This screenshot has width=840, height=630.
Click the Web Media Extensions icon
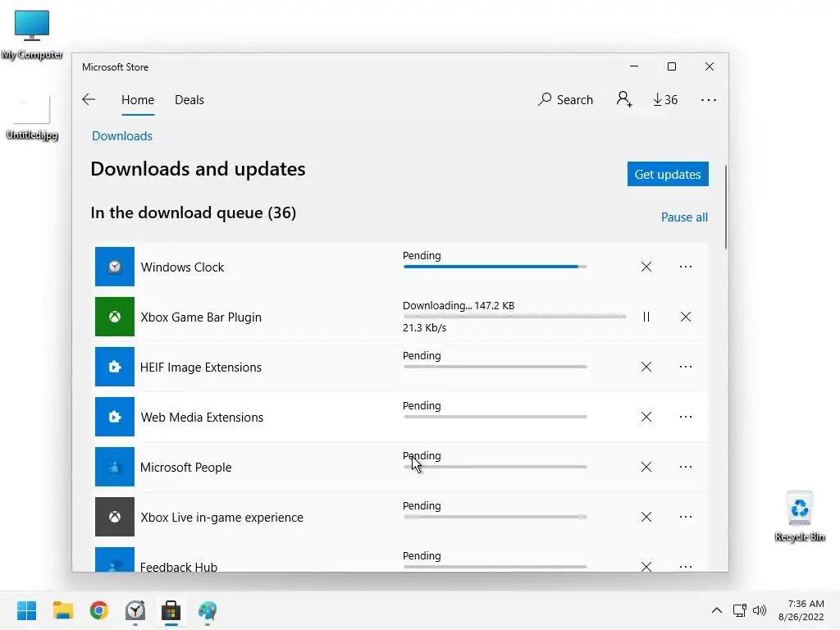pyautogui.click(x=115, y=417)
